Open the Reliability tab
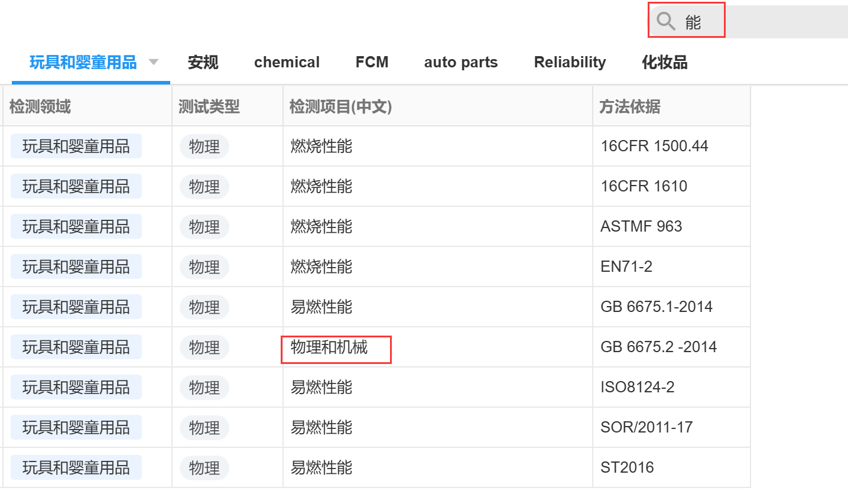 570,62
